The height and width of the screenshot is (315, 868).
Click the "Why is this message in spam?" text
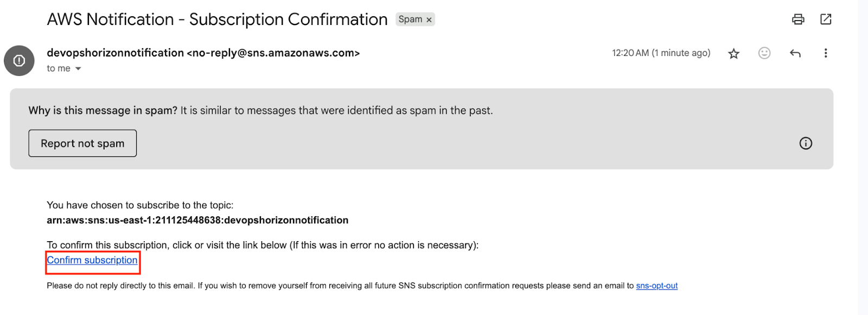point(103,110)
